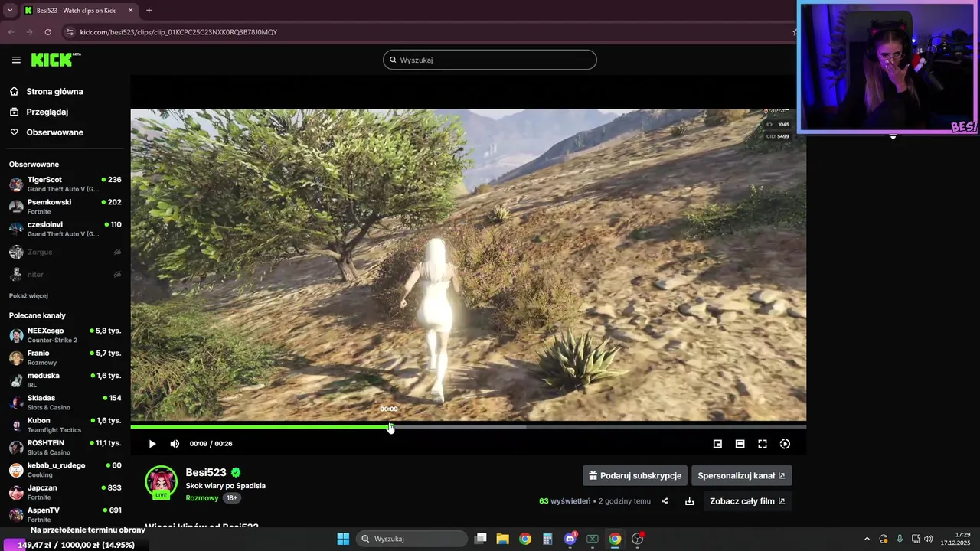Click the clip time 00:09 / 00:26
Viewport: 980px width, 551px height.
(x=211, y=444)
